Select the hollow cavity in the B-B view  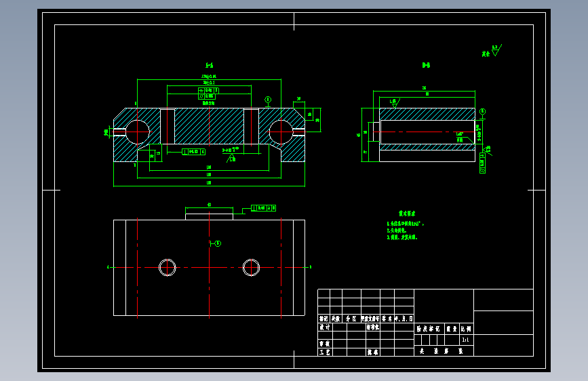[427, 132]
